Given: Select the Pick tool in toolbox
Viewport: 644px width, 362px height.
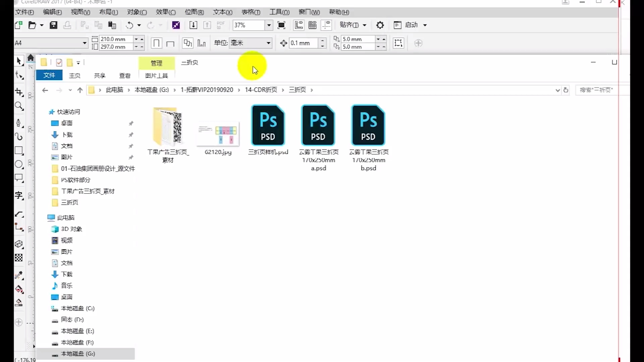Looking at the screenshot, I should pyautogui.click(x=19, y=61).
